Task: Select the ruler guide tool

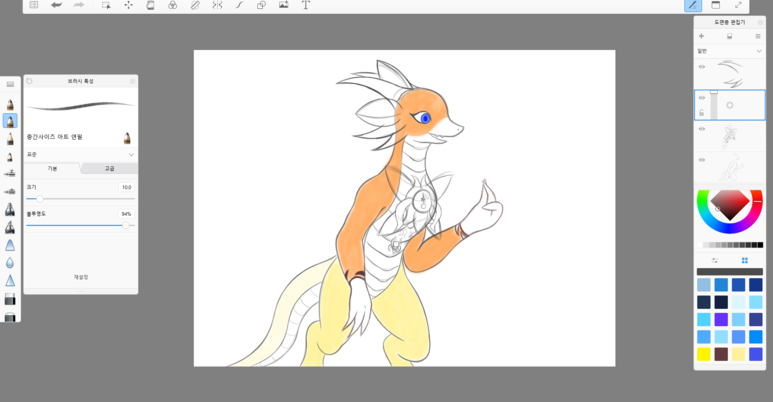Action: pyautogui.click(x=195, y=5)
